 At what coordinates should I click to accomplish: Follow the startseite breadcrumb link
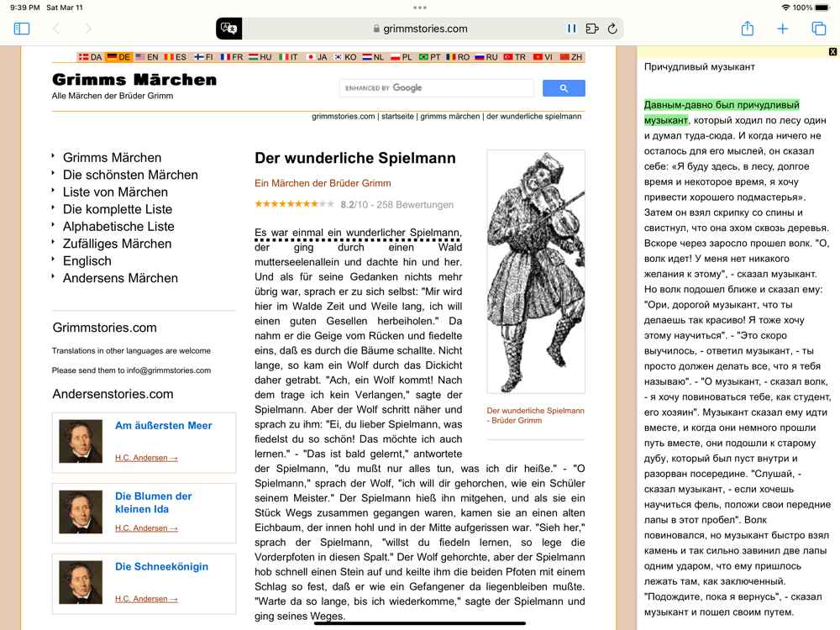pyautogui.click(x=397, y=116)
